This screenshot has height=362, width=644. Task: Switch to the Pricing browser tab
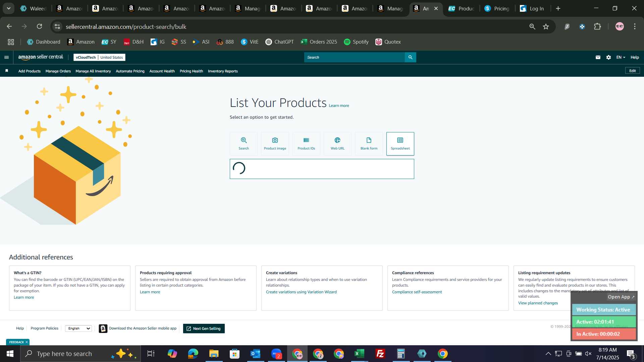[497, 9]
